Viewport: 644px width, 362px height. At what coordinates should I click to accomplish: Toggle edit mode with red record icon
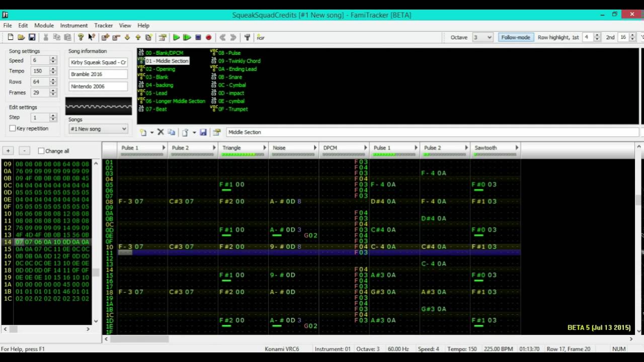click(x=209, y=37)
